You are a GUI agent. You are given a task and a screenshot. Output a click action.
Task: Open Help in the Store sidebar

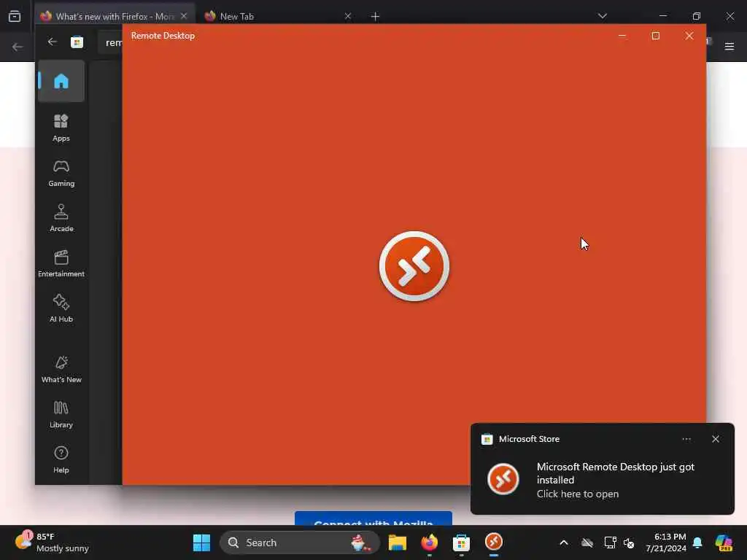[x=61, y=459]
